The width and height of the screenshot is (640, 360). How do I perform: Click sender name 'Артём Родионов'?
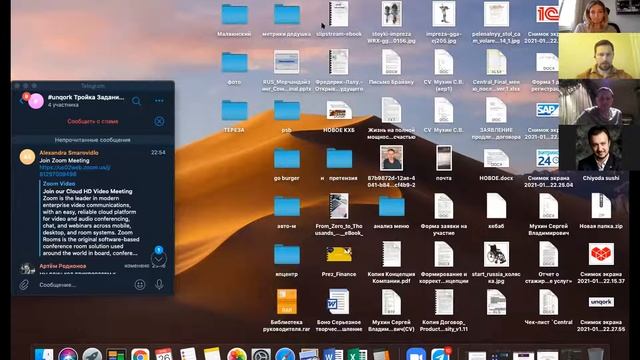(62, 266)
